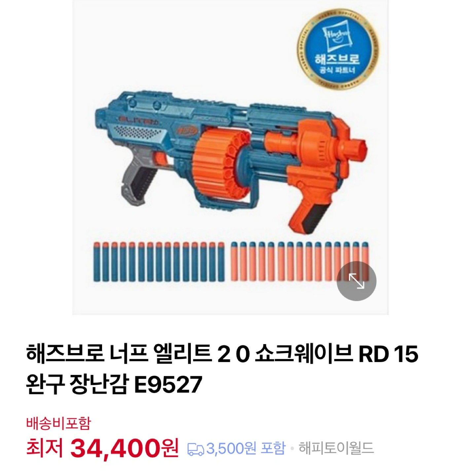Viewport: 461px width, 476px height.
Task: Tap the 3,500원 포함 shipping fee text
Action: click(x=246, y=449)
